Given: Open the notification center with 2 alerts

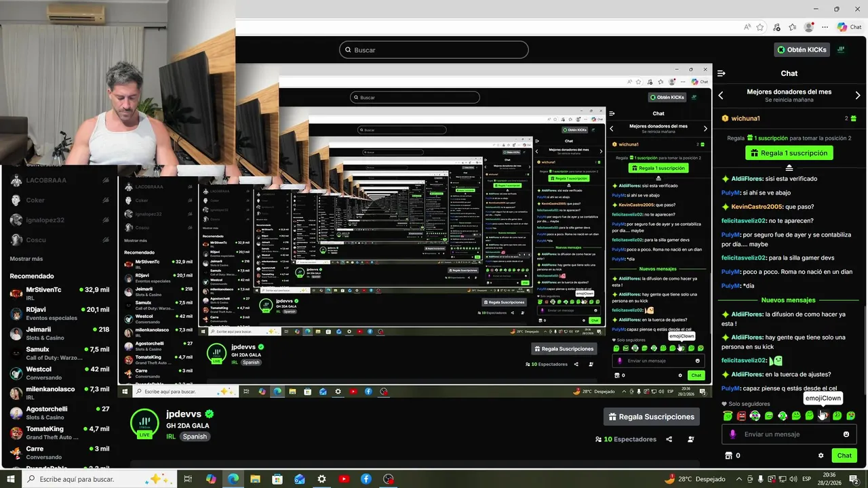Looking at the screenshot, I should click(x=856, y=479).
